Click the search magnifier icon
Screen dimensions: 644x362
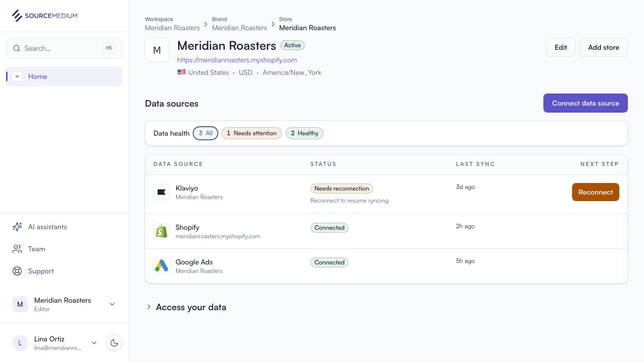pos(17,48)
